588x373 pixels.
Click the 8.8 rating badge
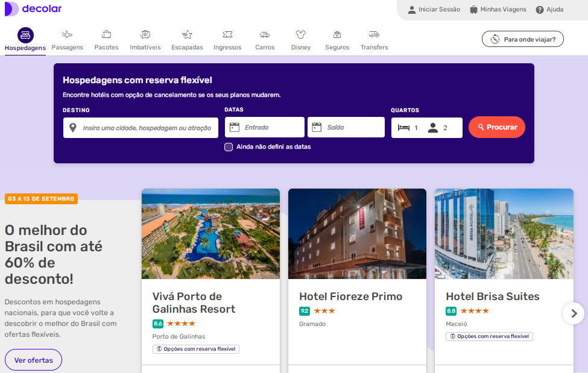[451, 311]
